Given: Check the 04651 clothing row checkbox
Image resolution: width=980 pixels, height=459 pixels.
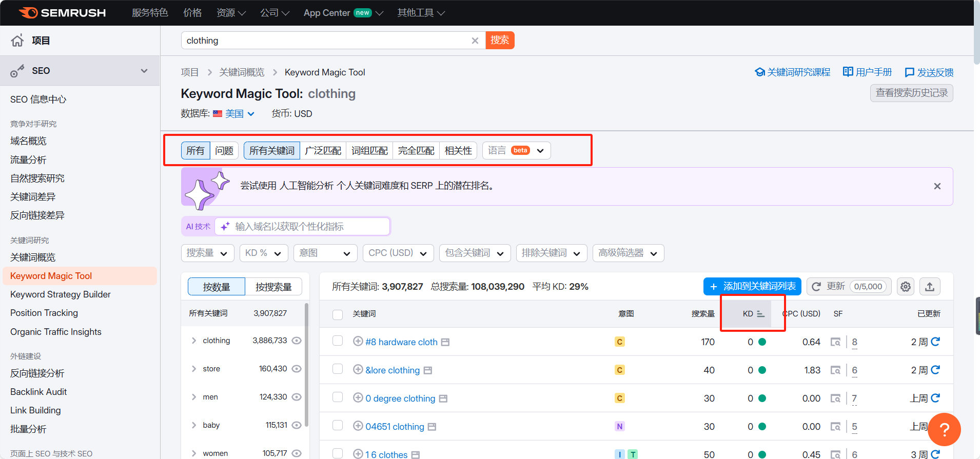Looking at the screenshot, I should (338, 425).
